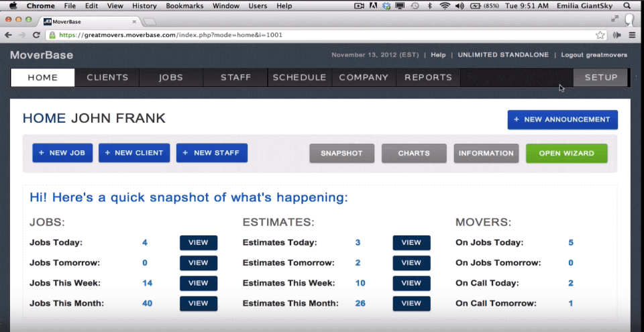Click the New Announcement button
Viewport: 644px width, 332px height.
tap(563, 119)
